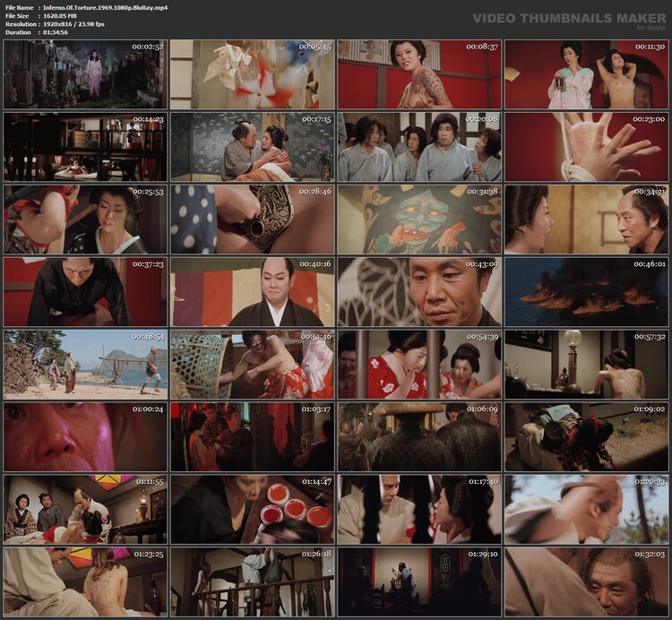Open the globe lamp thumbnail at 00:57:32
Viewport: 672px width, 620px height.
point(587,364)
